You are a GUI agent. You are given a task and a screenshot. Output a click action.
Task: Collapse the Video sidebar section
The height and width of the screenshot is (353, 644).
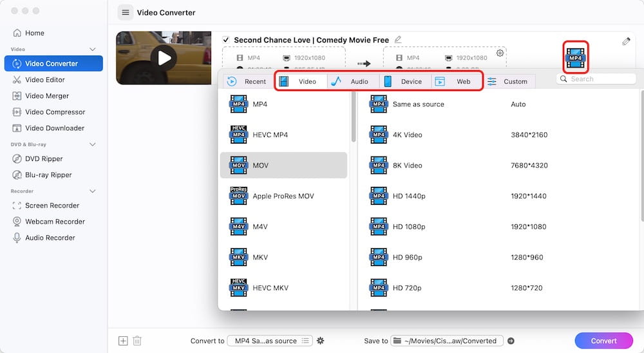92,50
